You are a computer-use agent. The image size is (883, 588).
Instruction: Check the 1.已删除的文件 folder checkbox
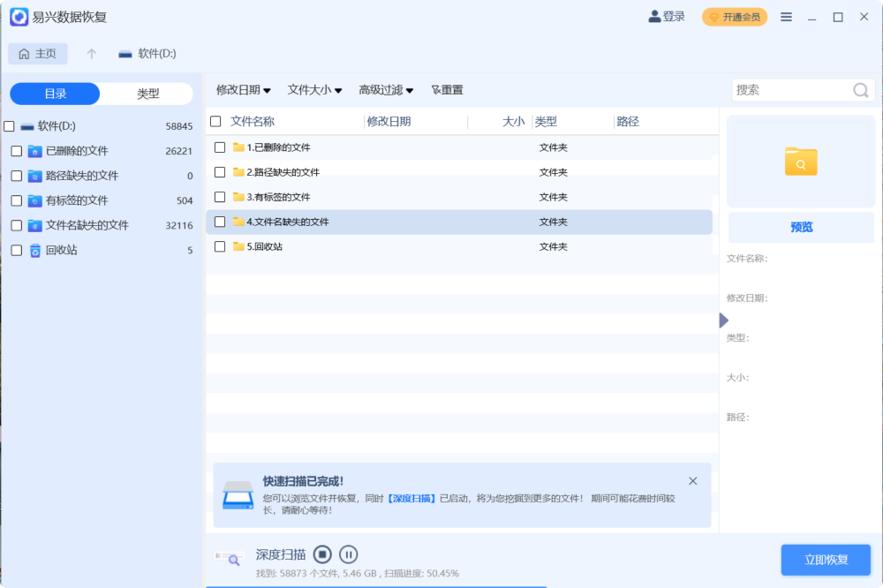pyautogui.click(x=219, y=147)
